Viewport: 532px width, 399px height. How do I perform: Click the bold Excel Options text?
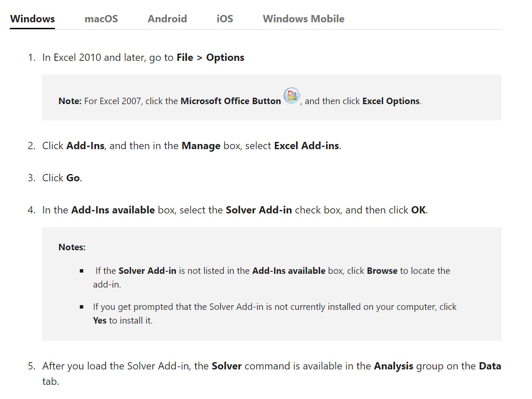(390, 101)
